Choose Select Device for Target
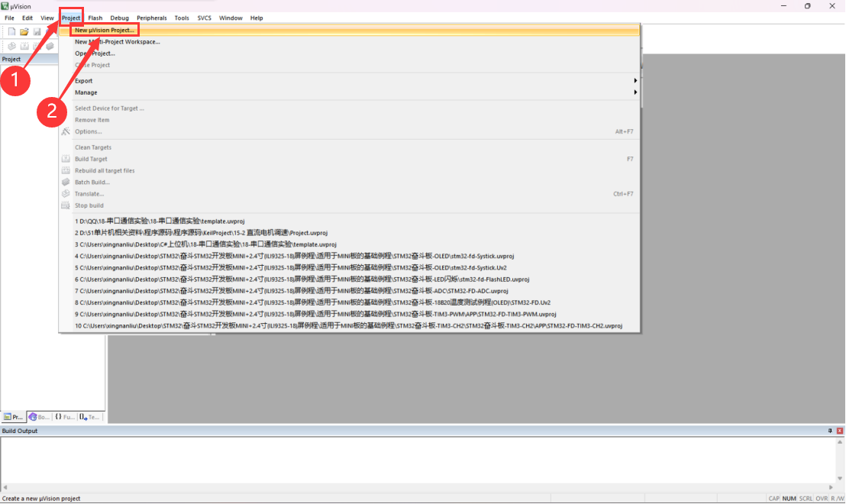Screen dimensions: 846x504 pyautogui.click(x=349, y=108)
